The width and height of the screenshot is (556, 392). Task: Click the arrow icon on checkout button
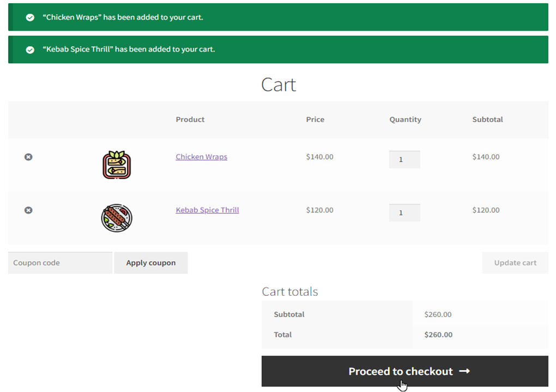click(x=464, y=371)
